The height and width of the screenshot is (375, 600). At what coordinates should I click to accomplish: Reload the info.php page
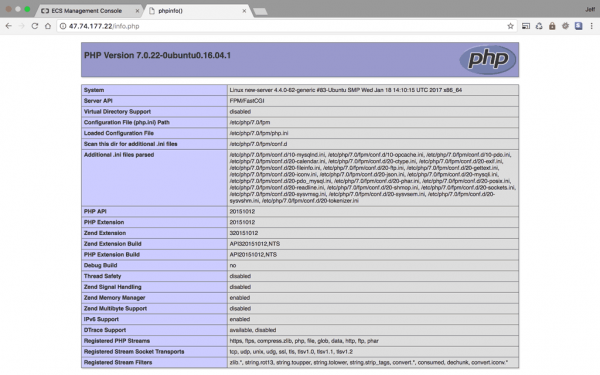[x=35, y=26]
